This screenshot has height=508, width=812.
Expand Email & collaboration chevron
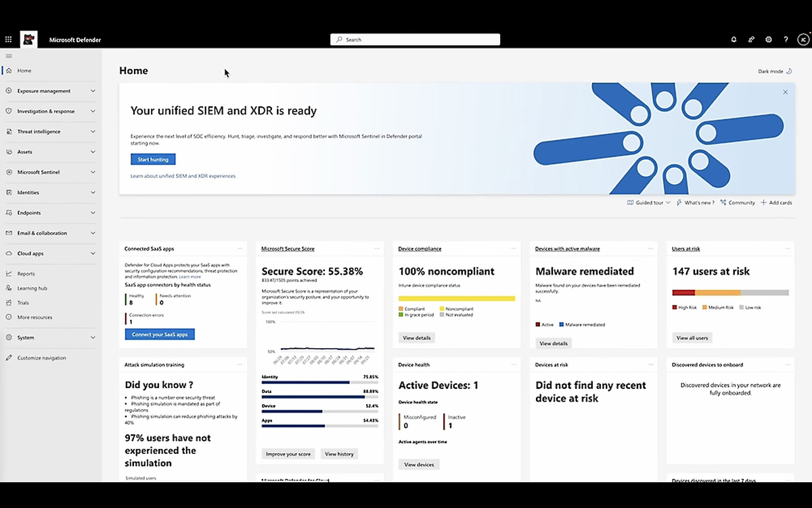pyautogui.click(x=93, y=233)
